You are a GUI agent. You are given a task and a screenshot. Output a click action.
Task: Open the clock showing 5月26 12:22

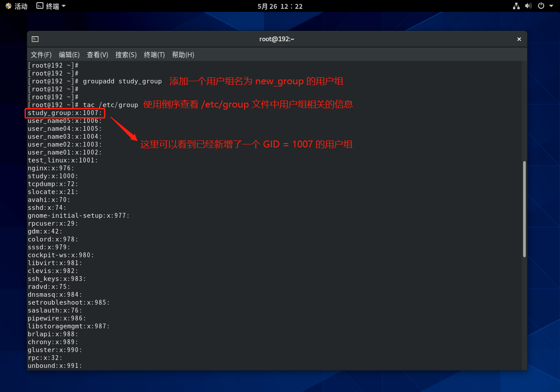[x=280, y=6]
